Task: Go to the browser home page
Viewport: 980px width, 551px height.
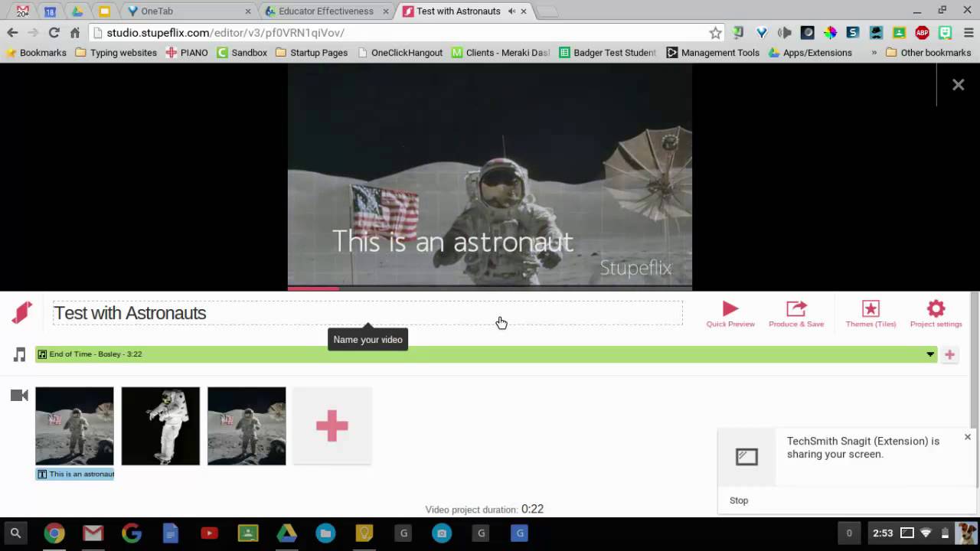Action: [x=74, y=33]
